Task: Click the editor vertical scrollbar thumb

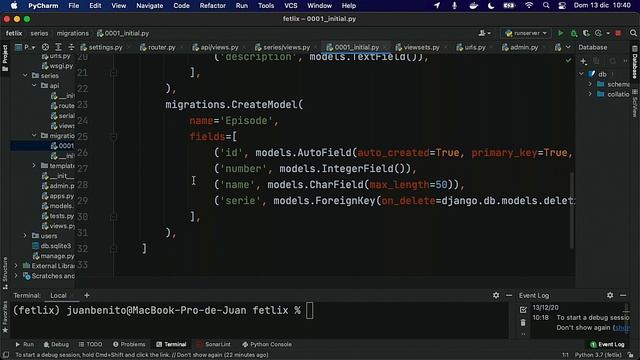Action: (571, 210)
